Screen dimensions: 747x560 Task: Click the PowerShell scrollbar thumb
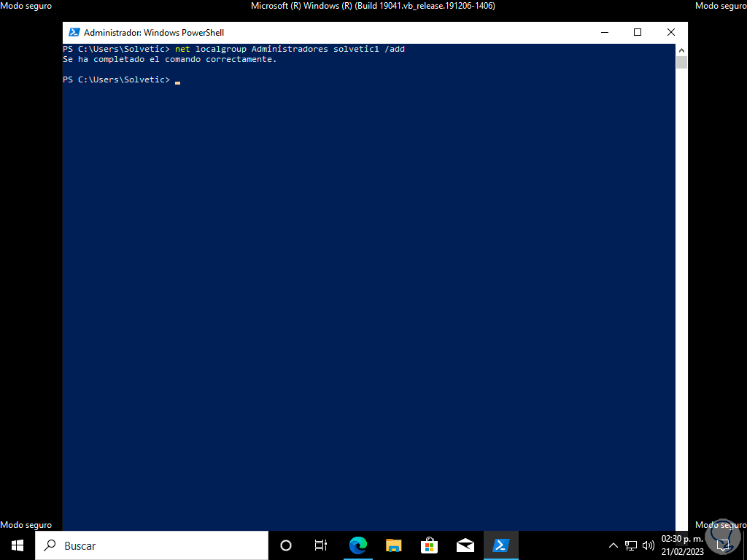tap(681, 63)
